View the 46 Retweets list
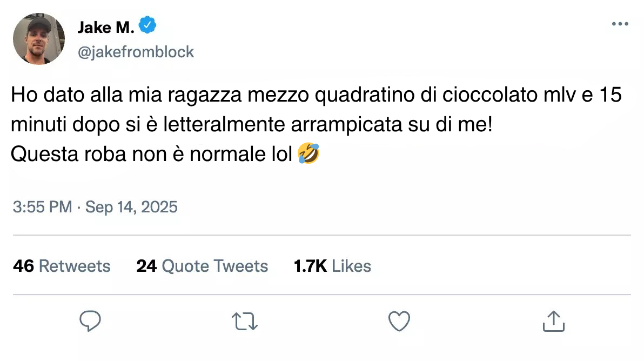644x361 pixels. pyautogui.click(x=62, y=266)
